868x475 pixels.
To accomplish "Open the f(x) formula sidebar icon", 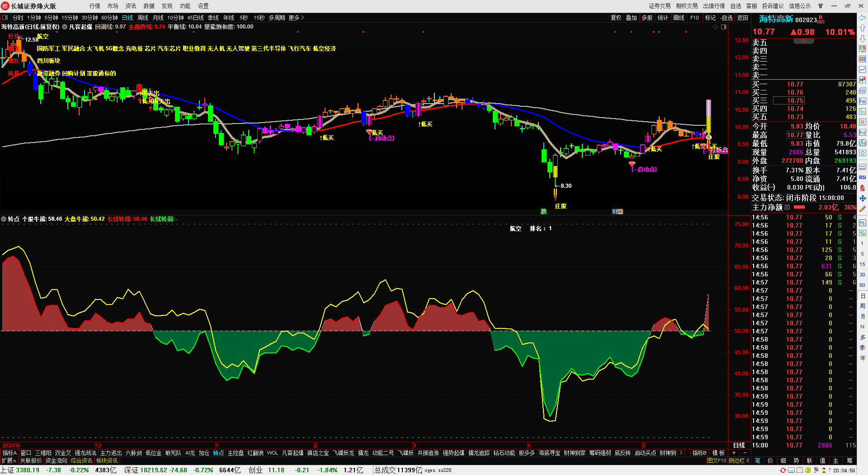I will (863, 143).
